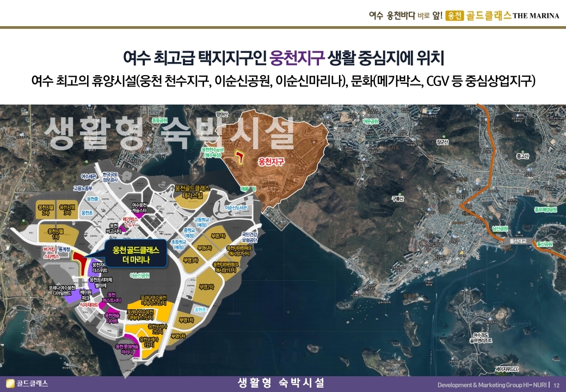Click the 종고산 mountain label

click(x=522, y=156)
